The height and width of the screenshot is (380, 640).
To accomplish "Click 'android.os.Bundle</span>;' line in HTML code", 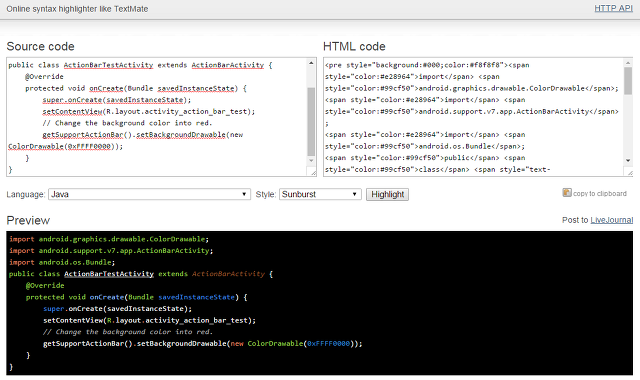I will click(x=425, y=147).
